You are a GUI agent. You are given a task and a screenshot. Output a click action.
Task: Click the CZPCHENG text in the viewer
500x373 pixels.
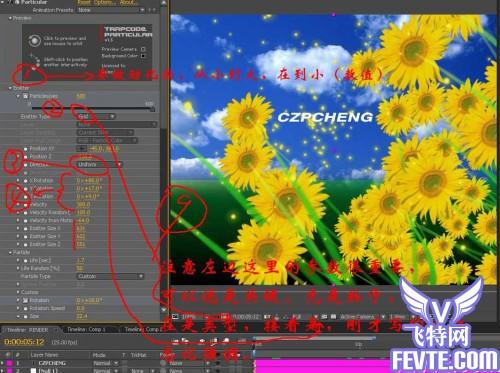[325, 117]
